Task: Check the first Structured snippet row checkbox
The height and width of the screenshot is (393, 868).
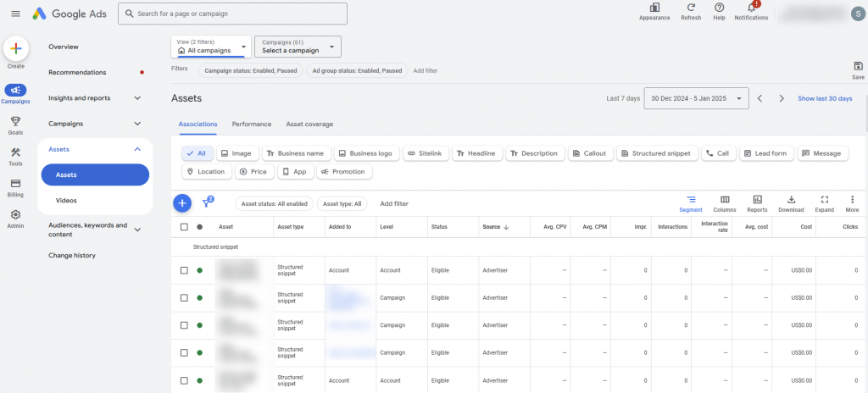Action: tap(184, 270)
